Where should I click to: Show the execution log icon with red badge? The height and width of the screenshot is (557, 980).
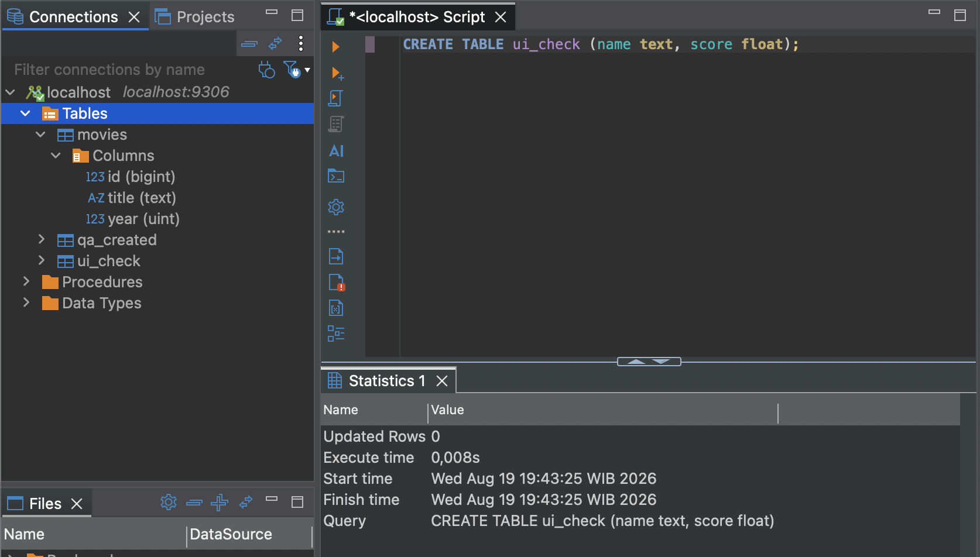[x=337, y=282]
